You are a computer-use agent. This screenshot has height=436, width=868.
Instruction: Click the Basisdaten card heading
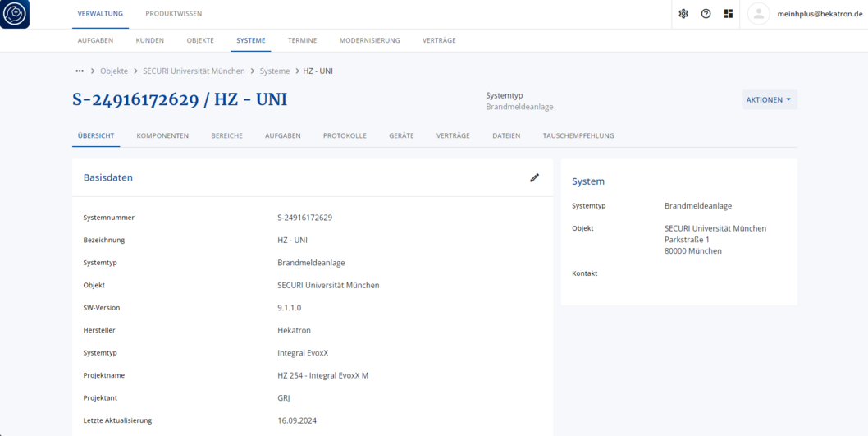108,177
